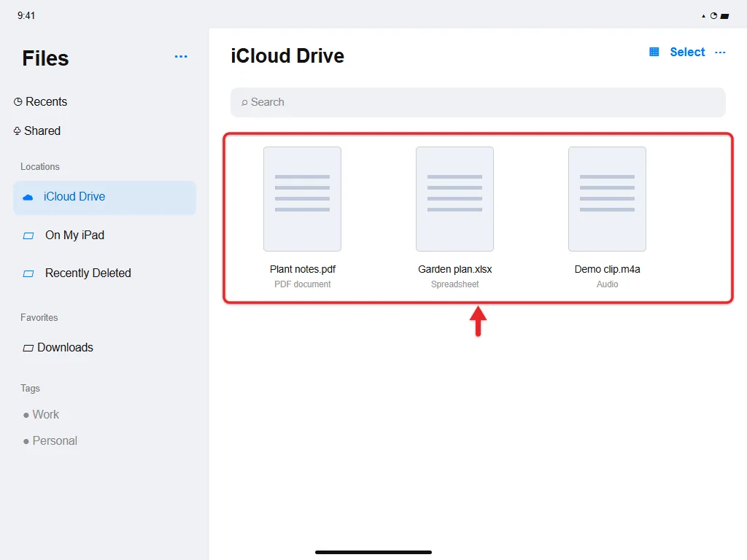This screenshot has height=560, width=747.
Task: Open the Plant notes.pdf thumbnail
Action: 302,199
